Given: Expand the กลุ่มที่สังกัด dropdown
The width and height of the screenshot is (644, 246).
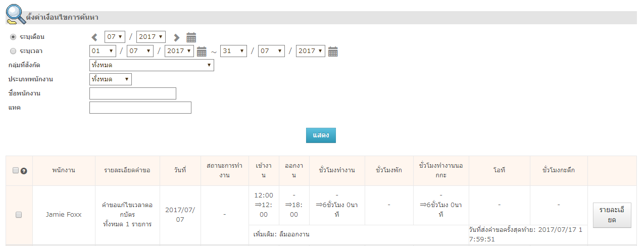Looking at the screenshot, I should pos(152,65).
